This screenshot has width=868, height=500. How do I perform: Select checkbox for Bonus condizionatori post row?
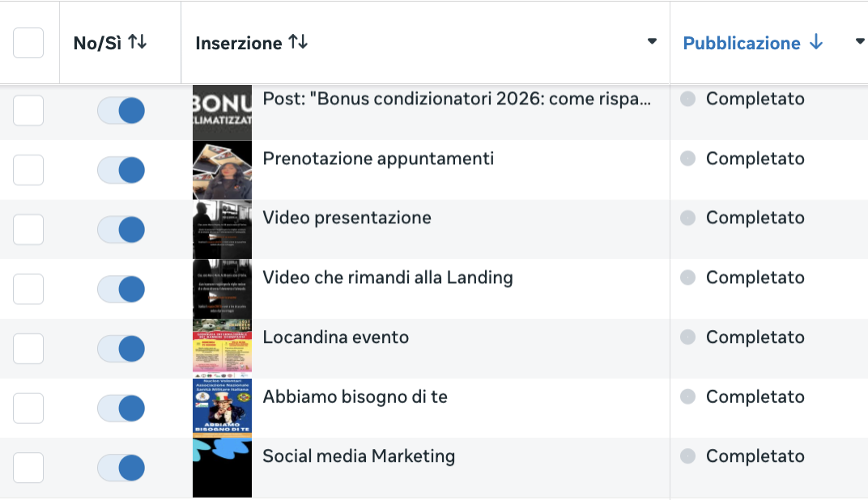point(28,110)
